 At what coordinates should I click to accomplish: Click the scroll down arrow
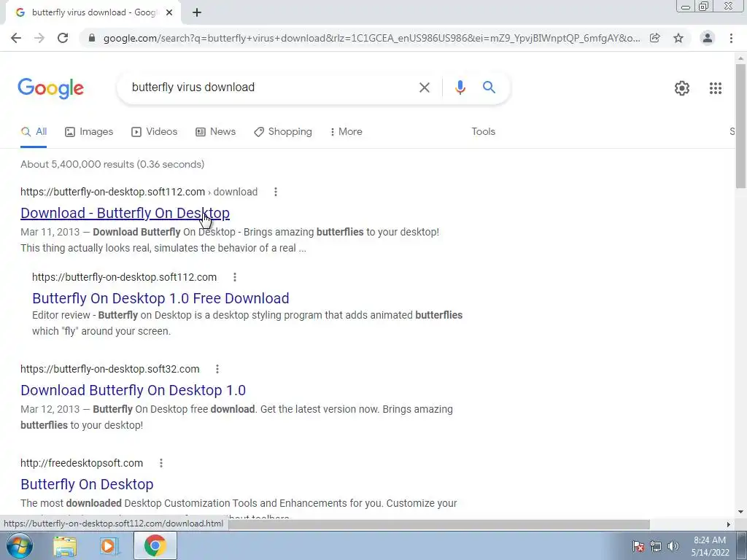coord(740,513)
